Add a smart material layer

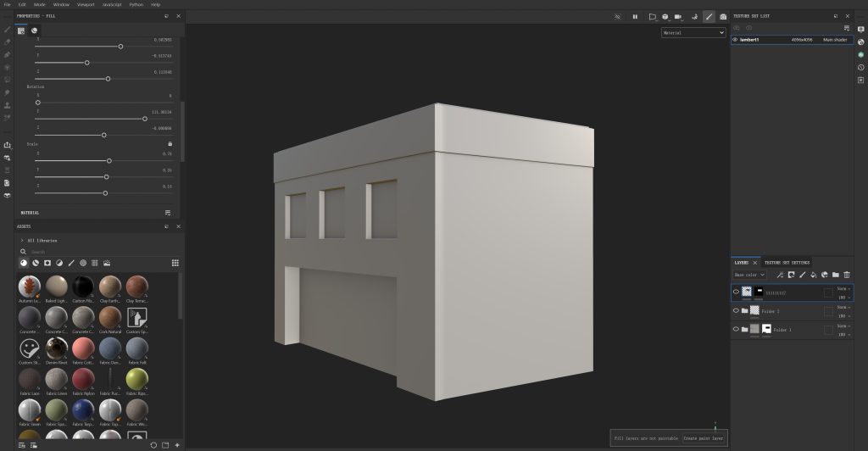(x=824, y=275)
